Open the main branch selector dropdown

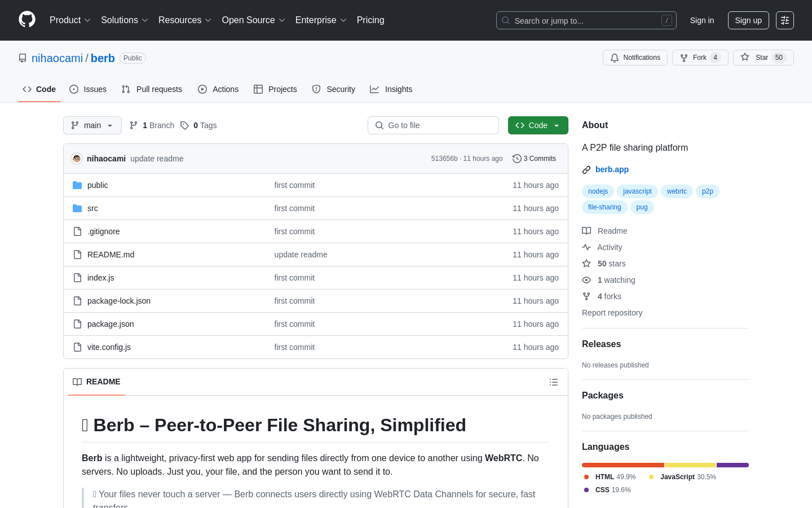click(x=92, y=125)
